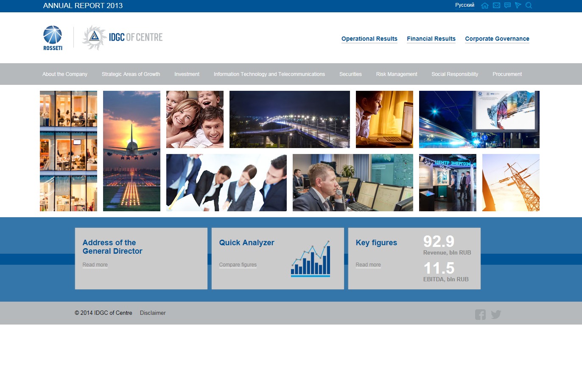Click Compare figures link in Quick Analyzer
Viewport: 582px width, 392px height.
pos(238,265)
